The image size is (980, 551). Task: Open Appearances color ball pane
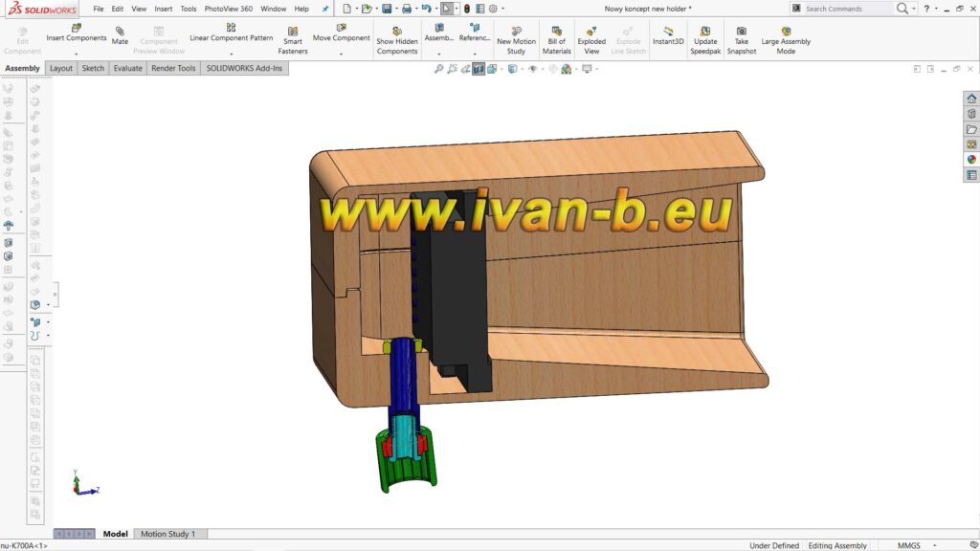tap(971, 160)
